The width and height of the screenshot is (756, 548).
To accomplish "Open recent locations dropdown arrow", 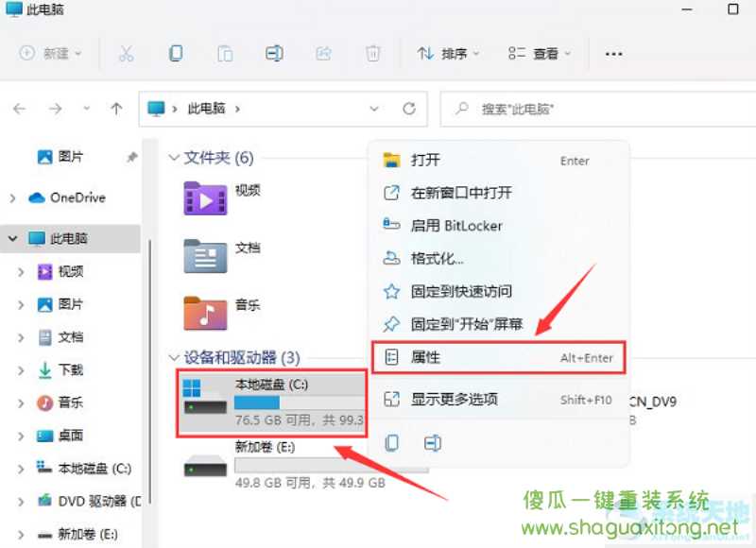I will [x=86, y=109].
